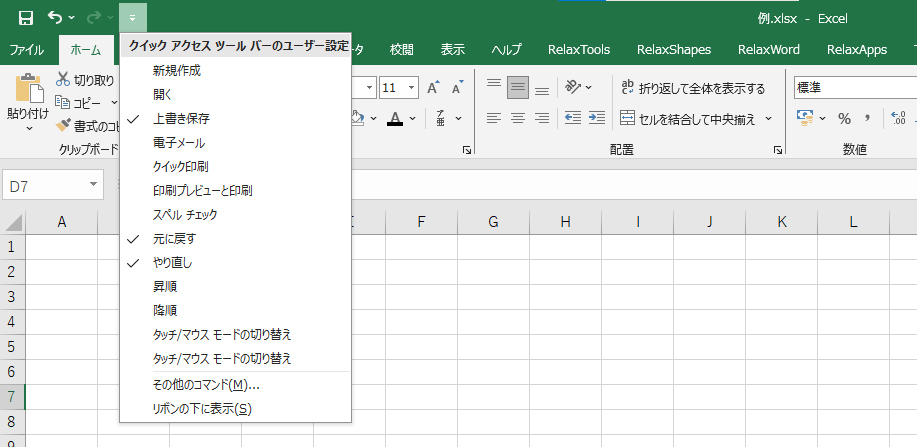This screenshot has width=917, height=447.
Task: Uncheck やり直し in the customize menu
Action: 235,263
